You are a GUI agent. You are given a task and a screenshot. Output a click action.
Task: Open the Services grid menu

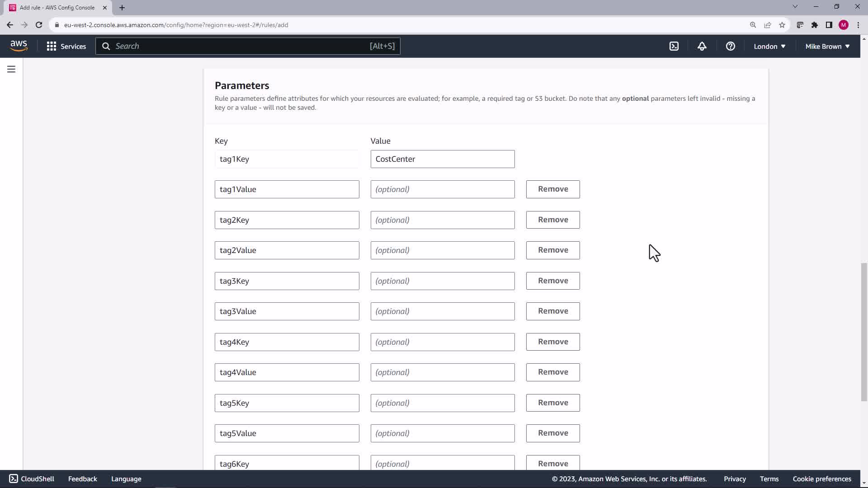pos(66,46)
